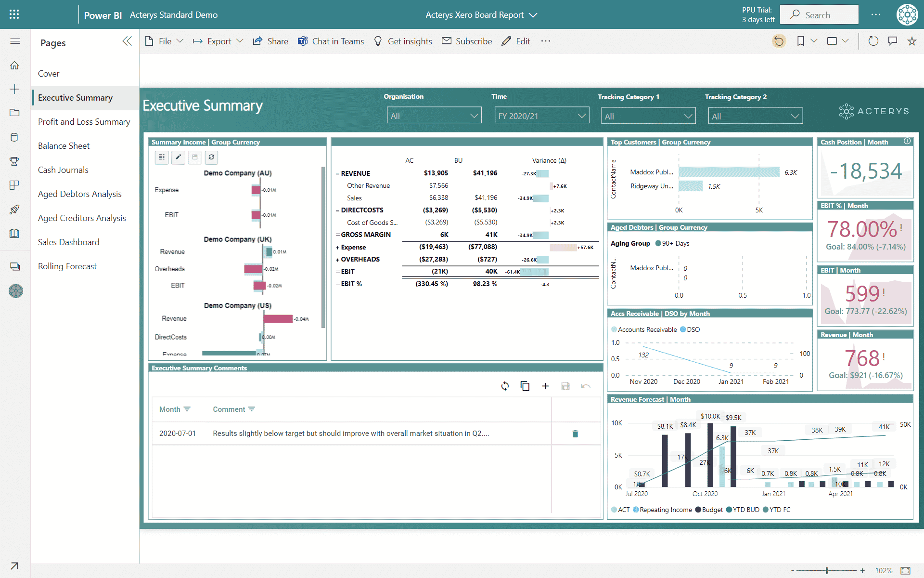Image resolution: width=924 pixels, height=578 pixels.
Task: Click the Share button
Action: 270,41
